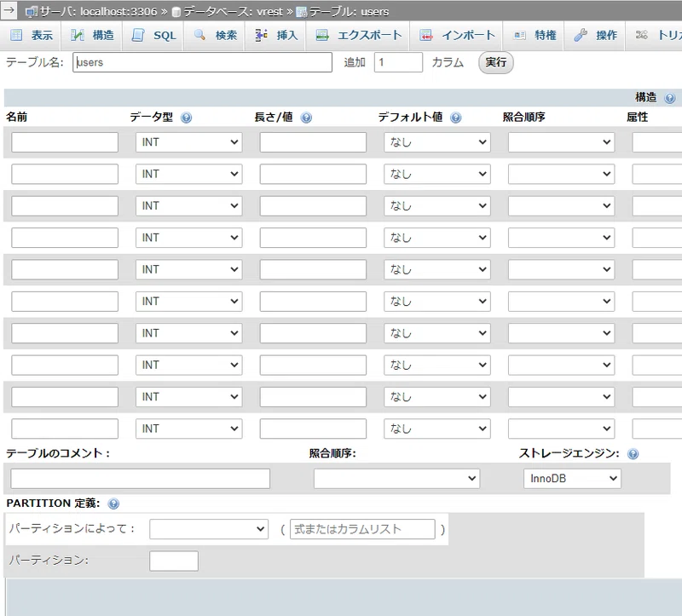Screen dimensions: 682x616
Task: Click the first row 名前 field
Action: coord(65,142)
